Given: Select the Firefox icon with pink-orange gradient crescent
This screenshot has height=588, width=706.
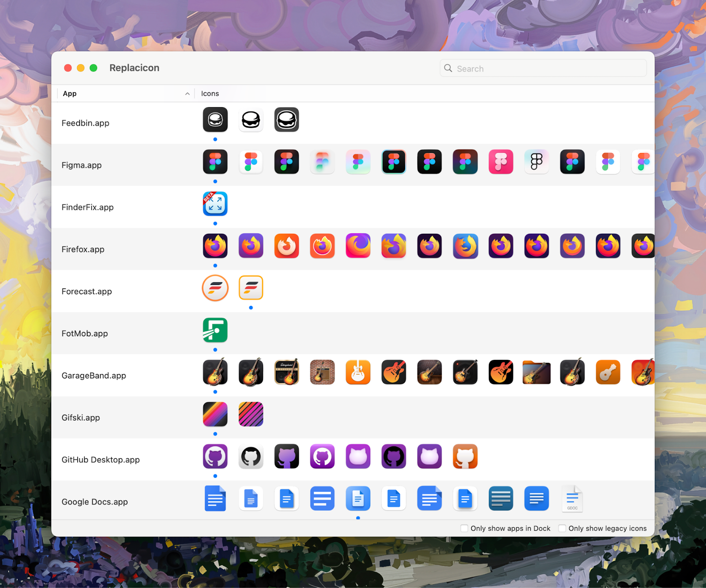Looking at the screenshot, I should 358,246.
